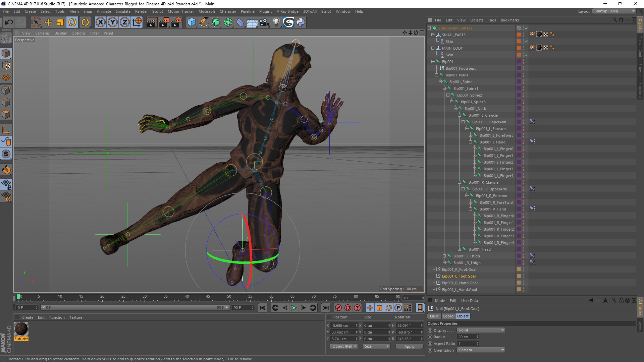The image size is (644, 362).
Task: Toggle position keyframe recording
Action: [370, 308]
